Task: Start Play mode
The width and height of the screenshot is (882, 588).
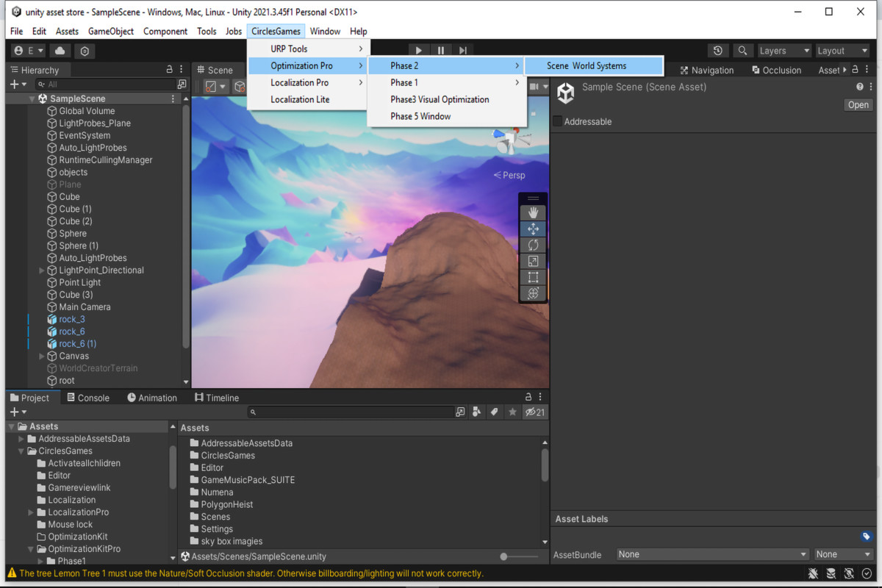Action: click(418, 51)
